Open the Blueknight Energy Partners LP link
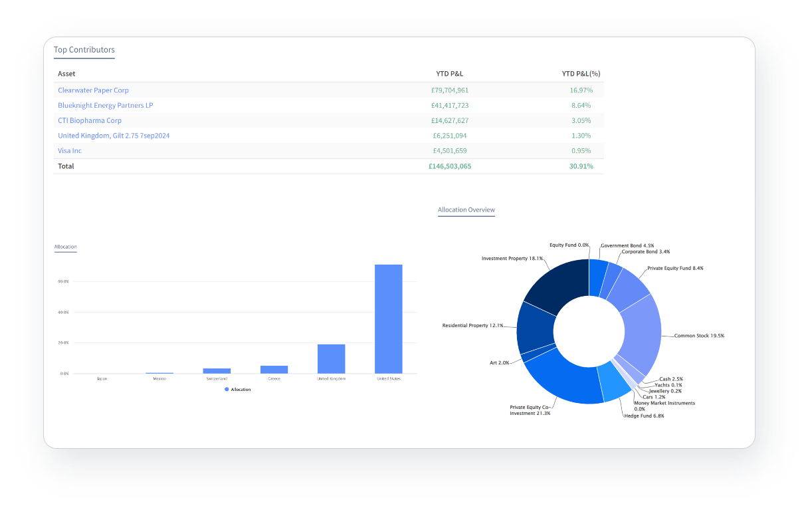 pyautogui.click(x=106, y=105)
